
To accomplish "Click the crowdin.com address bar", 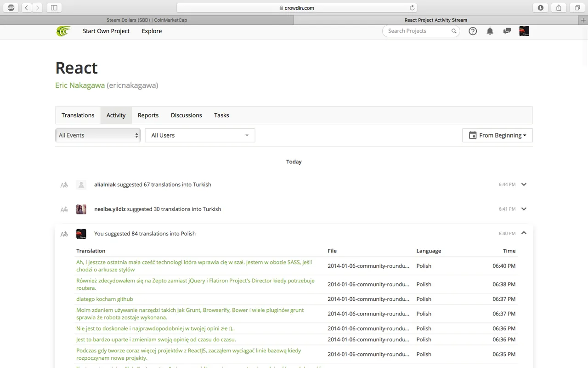I will (x=297, y=7).
